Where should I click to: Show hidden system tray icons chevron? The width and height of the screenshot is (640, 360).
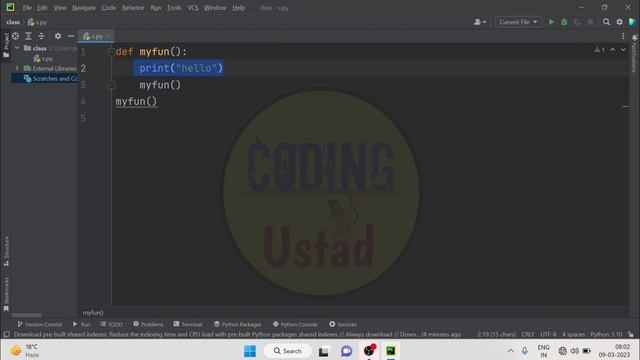pos(510,351)
